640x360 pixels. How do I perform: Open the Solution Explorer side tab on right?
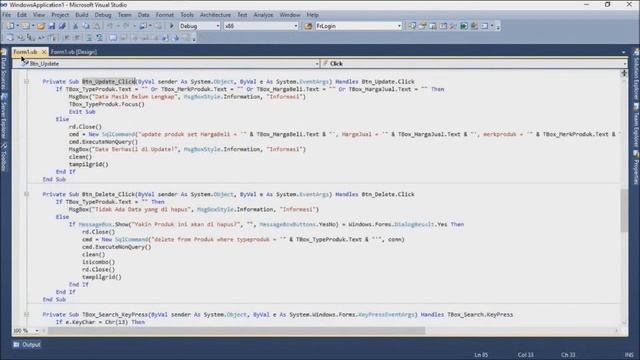pyautogui.click(x=636, y=75)
